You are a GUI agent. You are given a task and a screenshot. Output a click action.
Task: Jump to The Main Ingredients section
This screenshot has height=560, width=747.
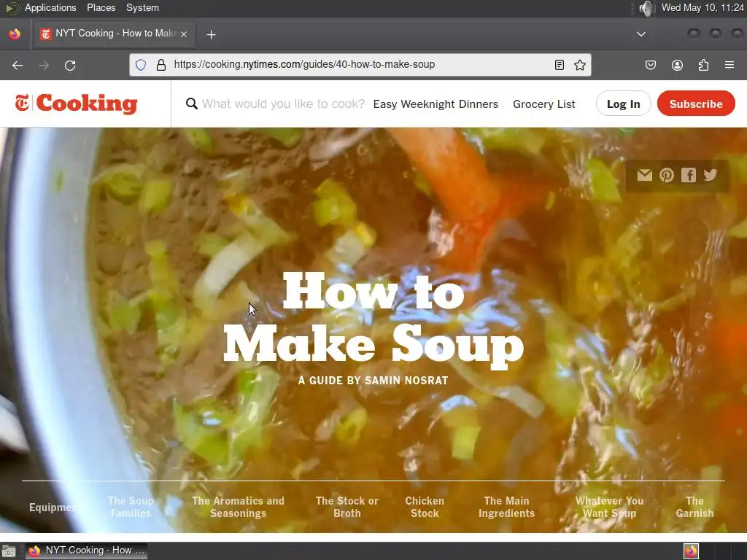(506, 507)
